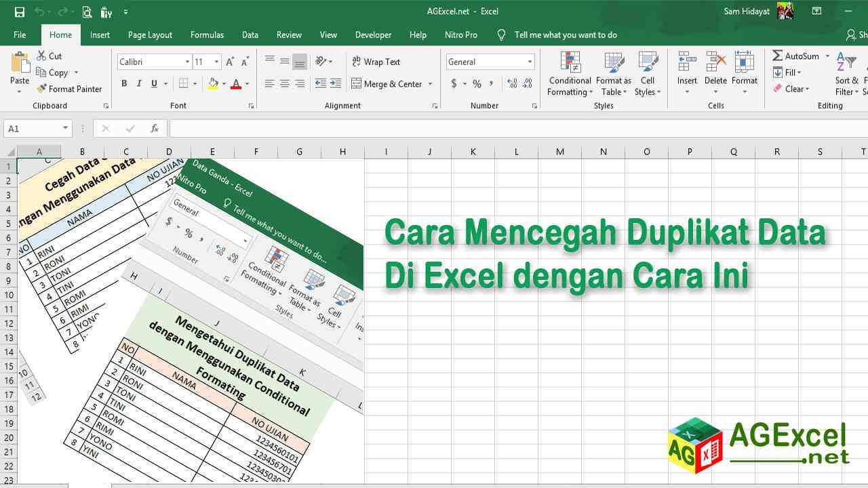Select the Format Painter brush
Viewport: 868px width, 488px height.
[x=41, y=89]
